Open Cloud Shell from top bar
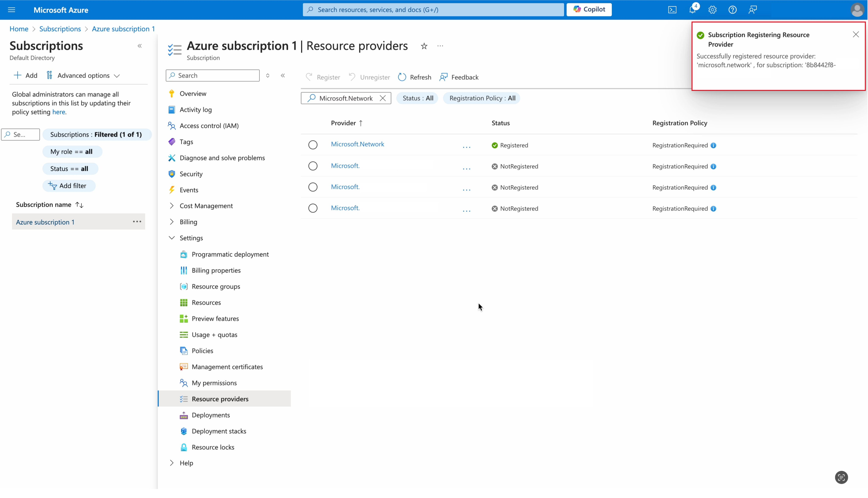Image resolution: width=868 pixels, height=498 pixels. coord(672,10)
